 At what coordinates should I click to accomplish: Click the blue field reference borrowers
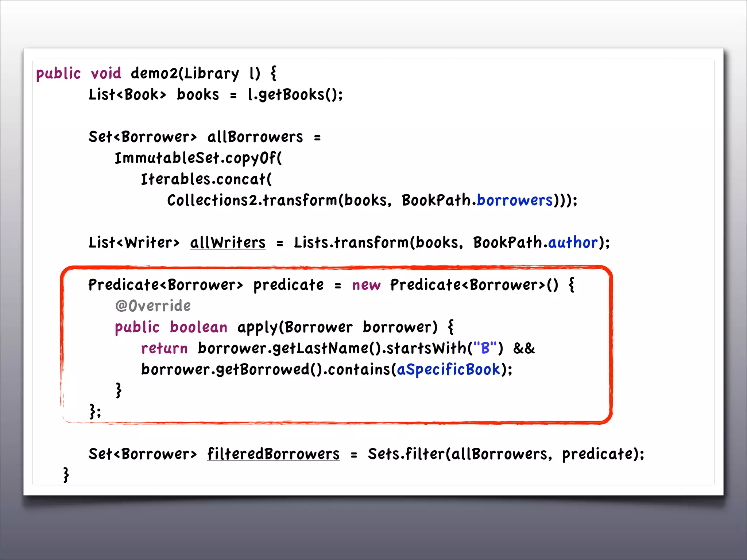(515, 200)
